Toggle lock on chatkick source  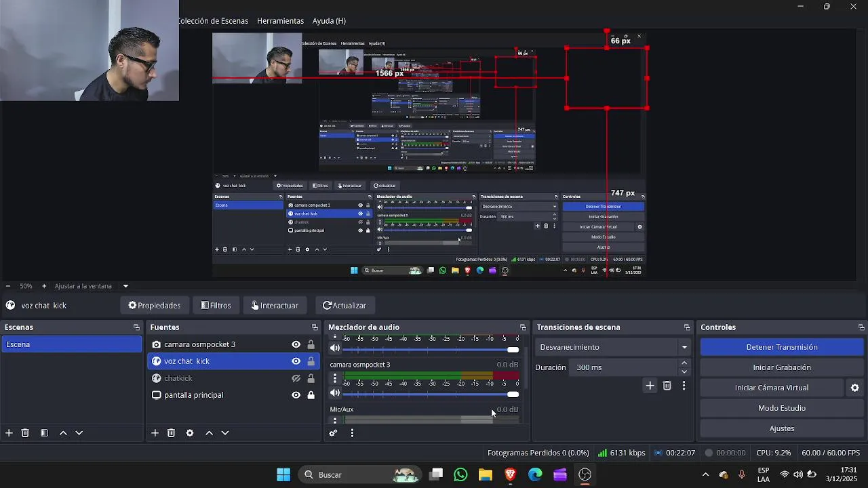tap(311, 378)
